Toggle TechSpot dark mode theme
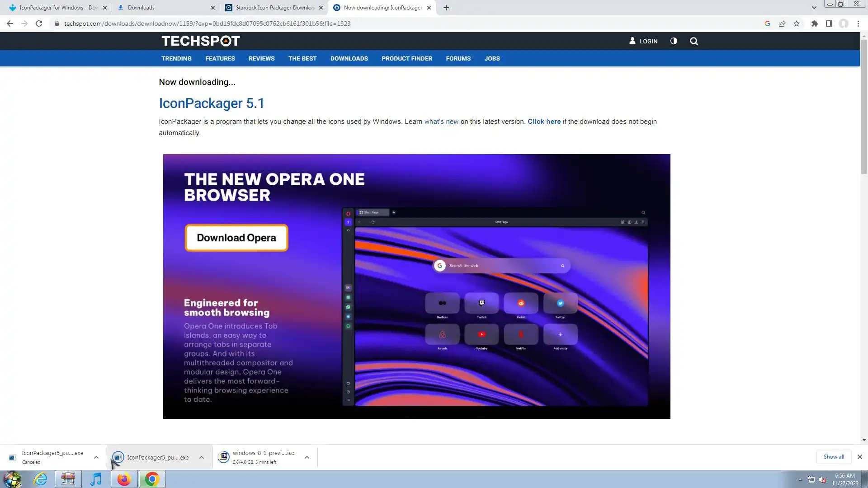 (674, 41)
